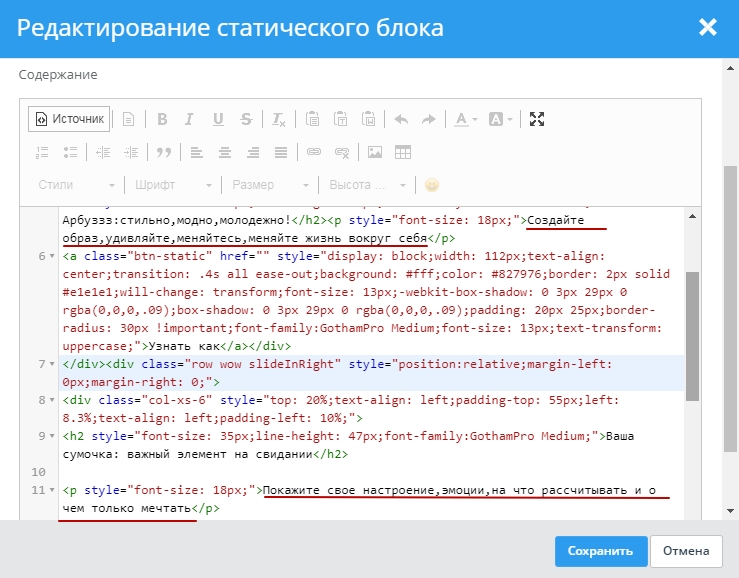Image resolution: width=739 pixels, height=578 pixels.
Task: Open the Высота line height dropdown
Action: point(369,185)
